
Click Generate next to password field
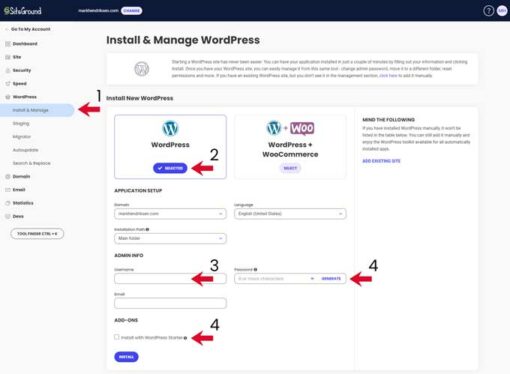tap(331, 279)
